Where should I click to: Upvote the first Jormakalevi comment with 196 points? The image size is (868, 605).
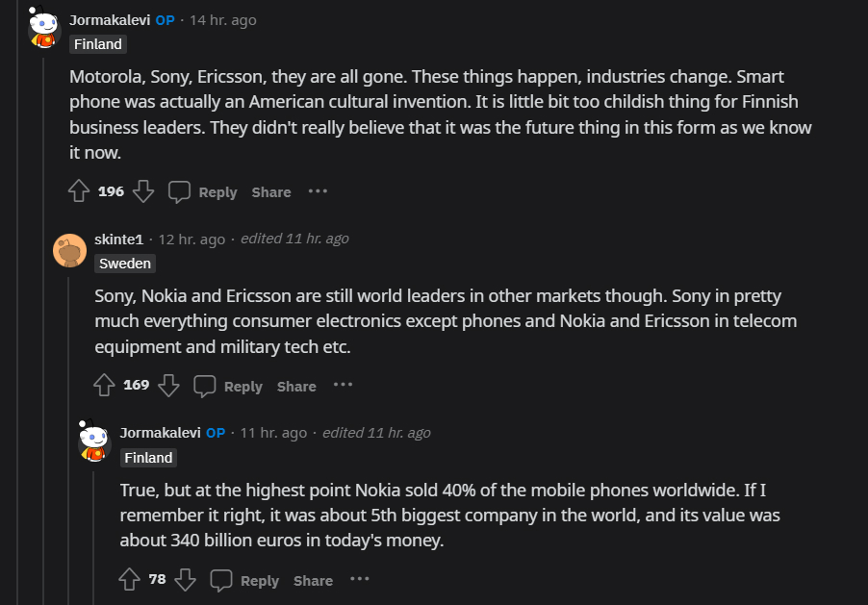click(x=79, y=191)
